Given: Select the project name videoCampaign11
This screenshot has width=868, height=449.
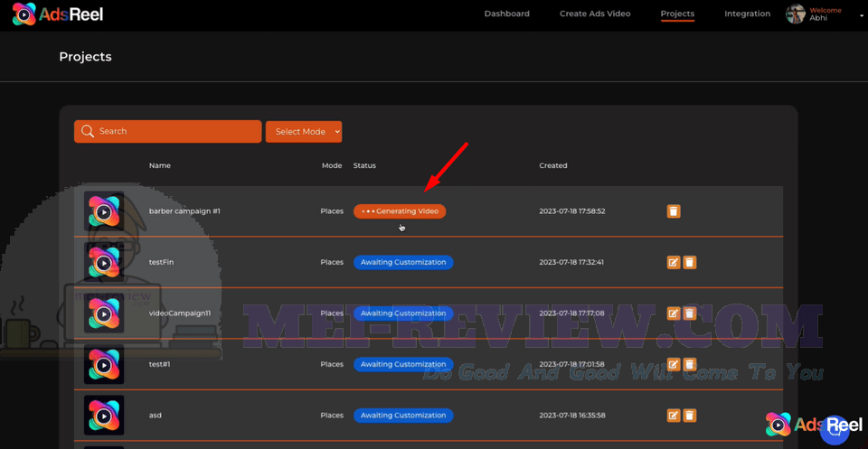Looking at the screenshot, I should point(179,313).
